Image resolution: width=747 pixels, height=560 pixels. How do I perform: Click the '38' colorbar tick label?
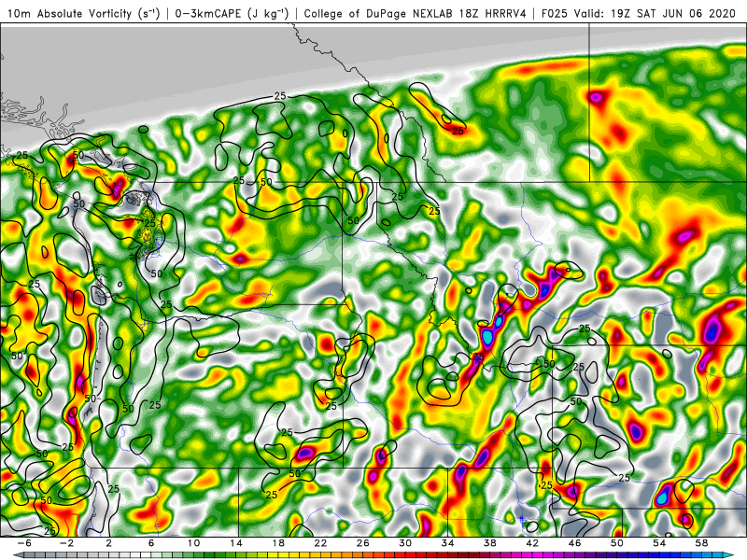click(490, 543)
